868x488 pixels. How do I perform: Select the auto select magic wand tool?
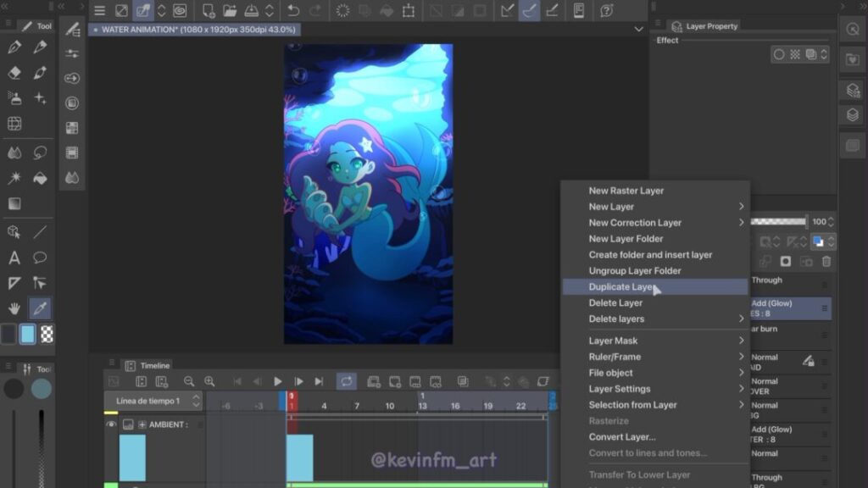point(15,178)
